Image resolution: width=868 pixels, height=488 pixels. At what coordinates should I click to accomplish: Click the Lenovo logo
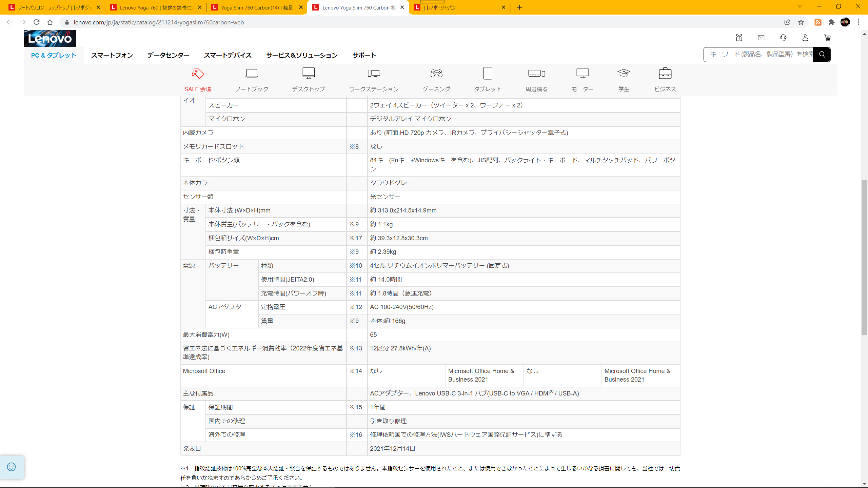pyautogui.click(x=50, y=38)
